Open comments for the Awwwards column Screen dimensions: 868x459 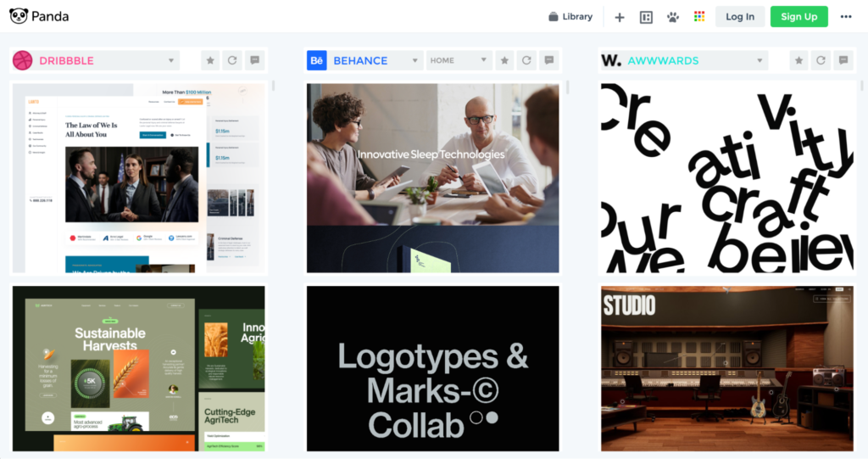tap(843, 60)
